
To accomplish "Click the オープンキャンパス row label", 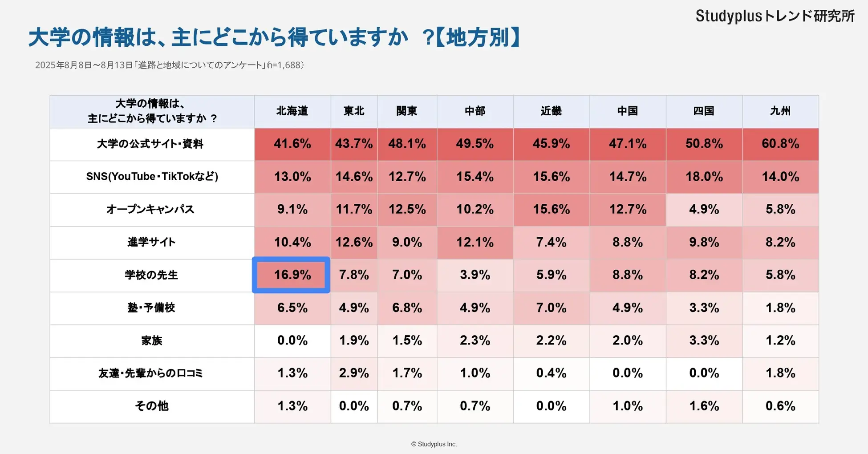I will pos(150,210).
